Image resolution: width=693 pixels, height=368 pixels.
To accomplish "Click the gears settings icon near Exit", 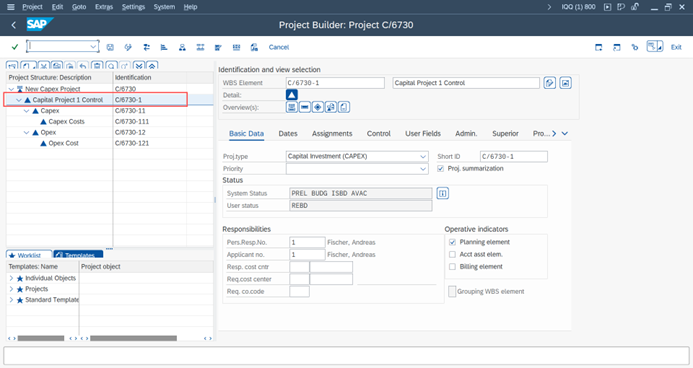I will (x=635, y=47).
